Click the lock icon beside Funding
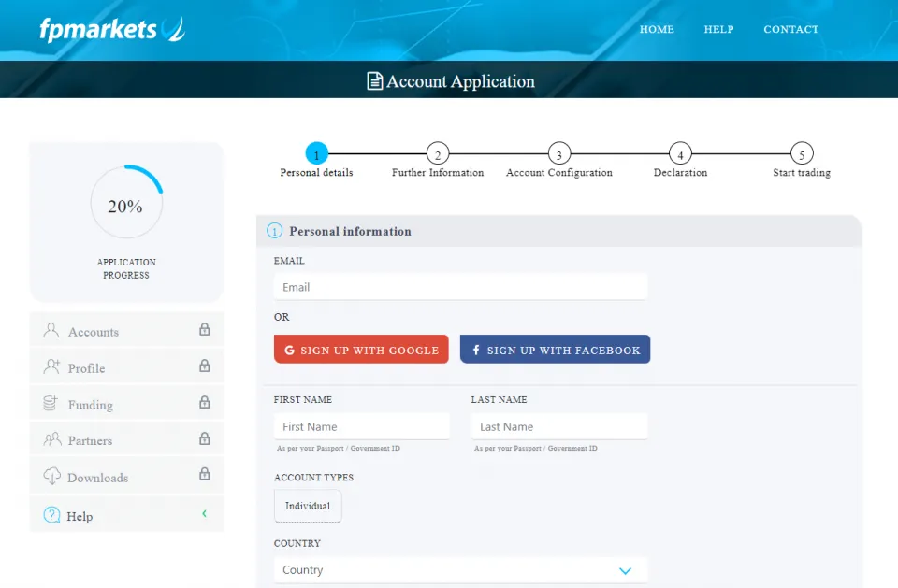Image resolution: width=898 pixels, height=588 pixels. coord(204,403)
